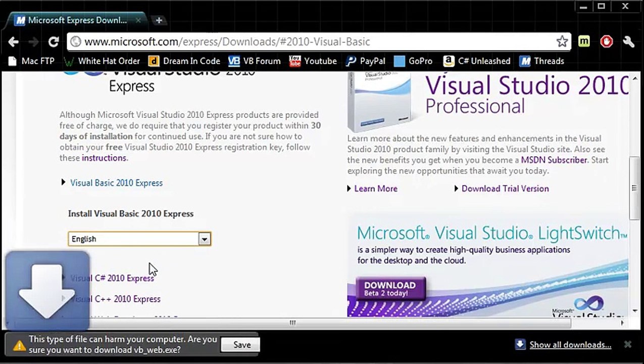Open the Youtube bookmark
Screen dimensions: 644x364
(x=313, y=61)
